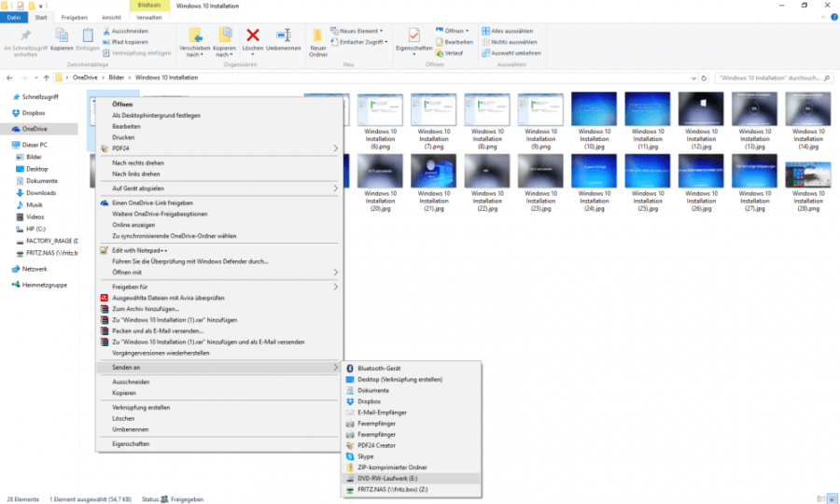Screen dimensions: 840x504
Task: Click the Umbenennen ribbon icon
Action: click(284, 35)
